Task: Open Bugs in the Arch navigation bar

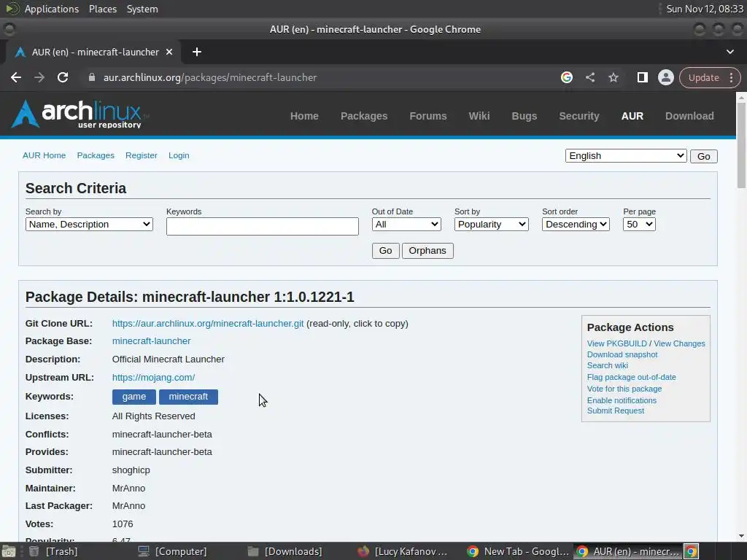Action: coord(524,116)
